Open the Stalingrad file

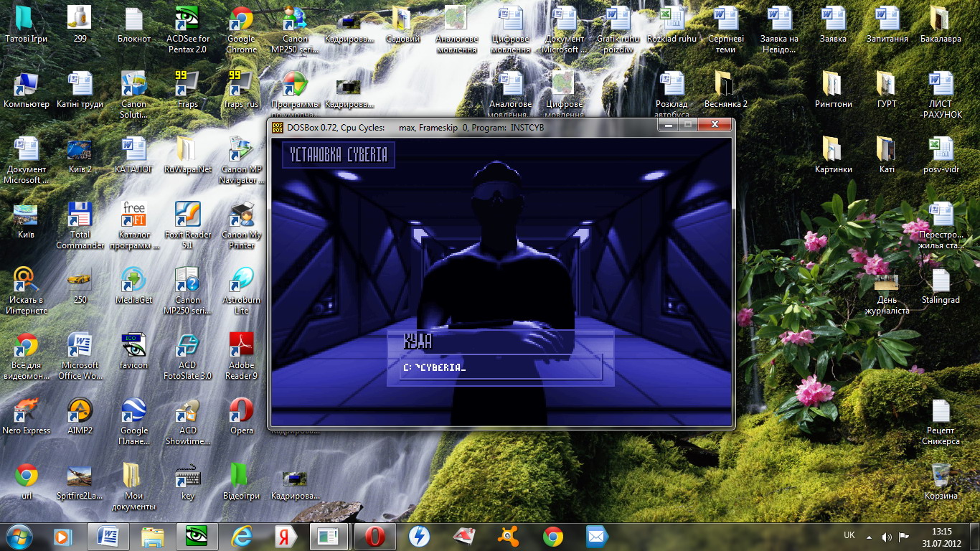(941, 287)
